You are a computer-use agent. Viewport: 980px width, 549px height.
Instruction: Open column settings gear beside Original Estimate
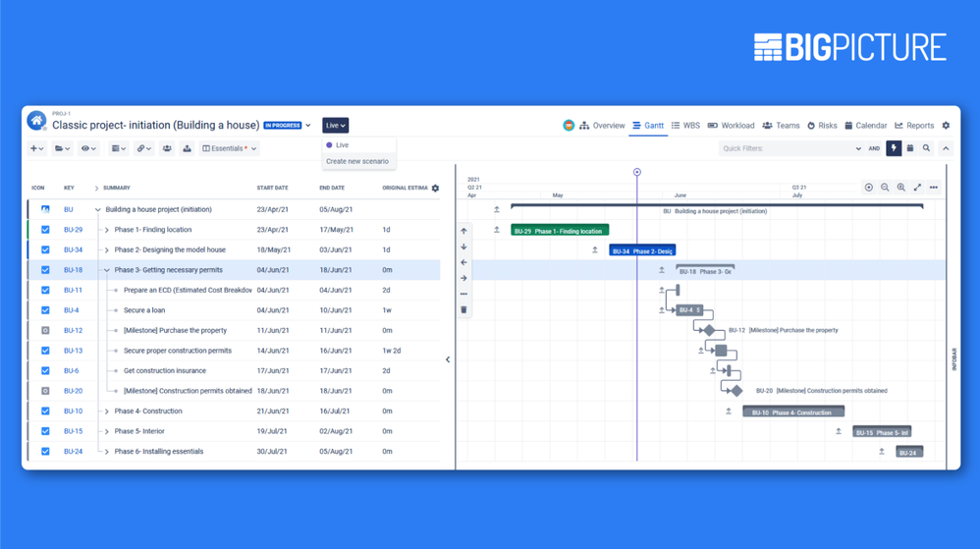point(436,189)
